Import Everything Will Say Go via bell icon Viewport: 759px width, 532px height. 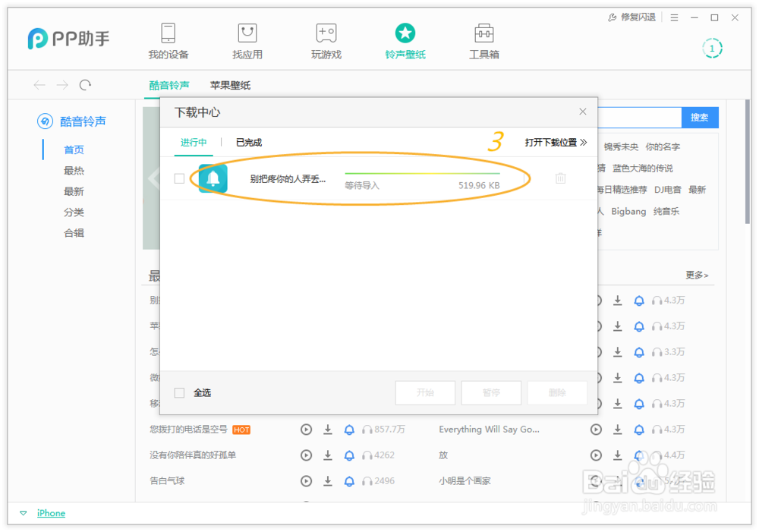[x=639, y=430]
